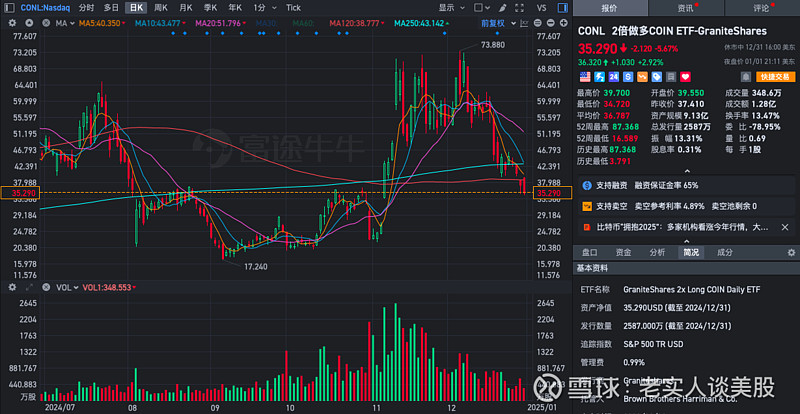
Task: Open the 成分 constituents tab
Action: coord(725,252)
